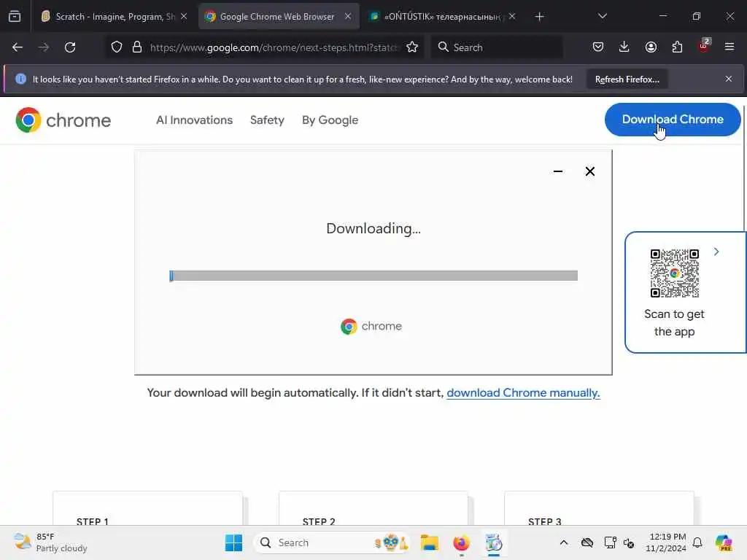Viewport: 747px width, 560px height.
Task: Click the STEP 3 card
Action: click(600, 508)
